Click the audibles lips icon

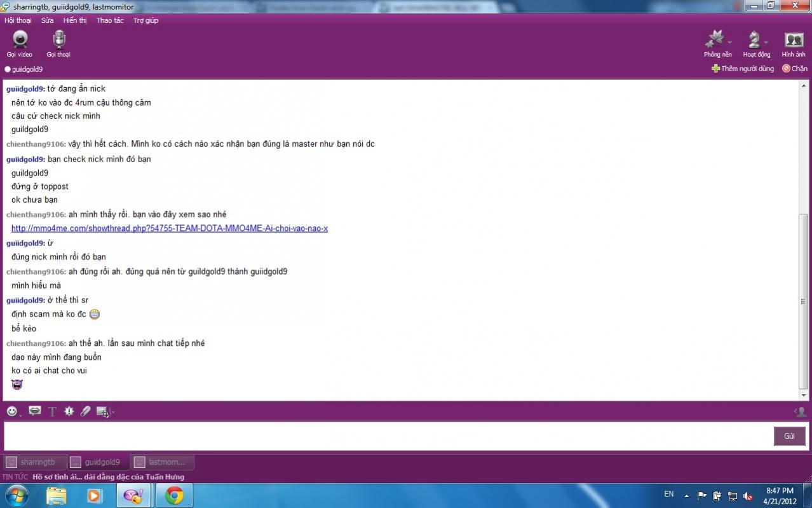point(35,411)
